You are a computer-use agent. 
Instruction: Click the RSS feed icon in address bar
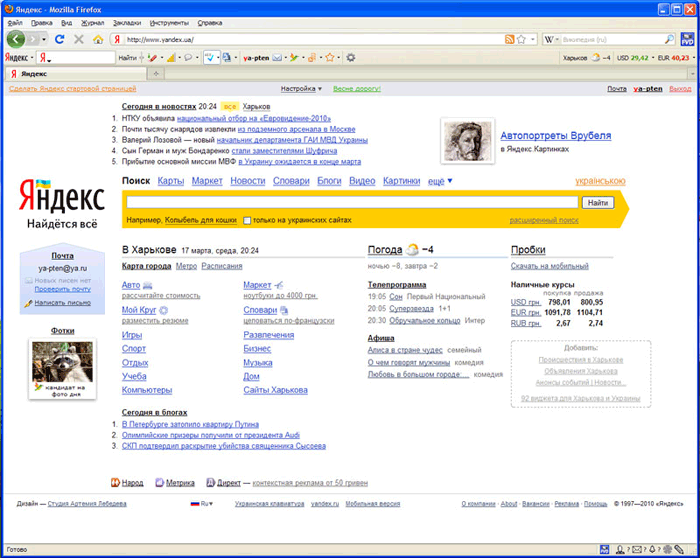coord(509,39)
